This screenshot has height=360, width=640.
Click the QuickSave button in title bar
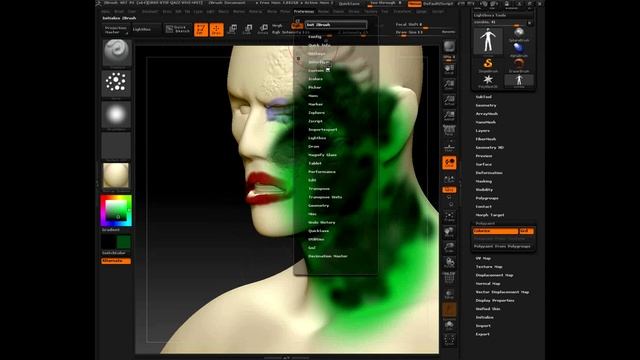[x=349, y=3]
